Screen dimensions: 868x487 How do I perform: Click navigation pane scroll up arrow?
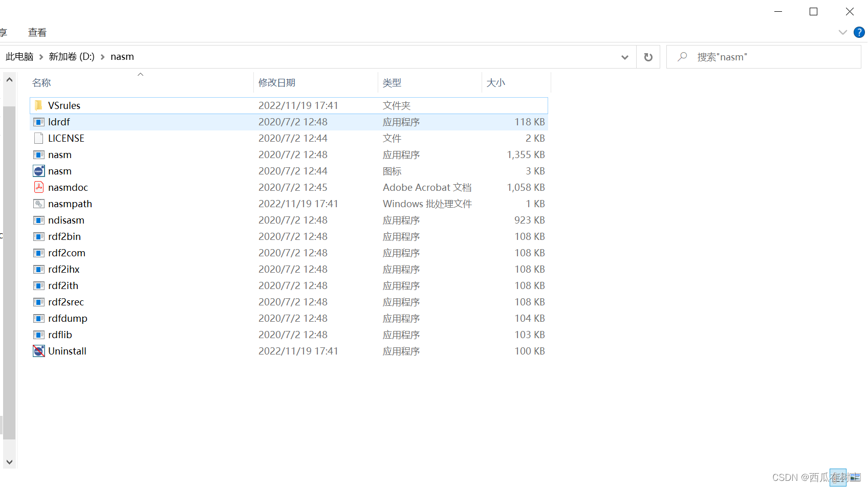(9, 80)
